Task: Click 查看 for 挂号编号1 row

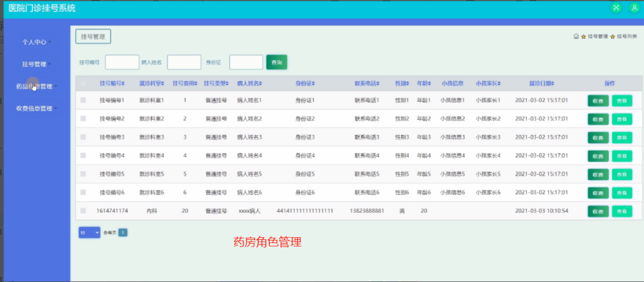Action: tap(622, 101)
